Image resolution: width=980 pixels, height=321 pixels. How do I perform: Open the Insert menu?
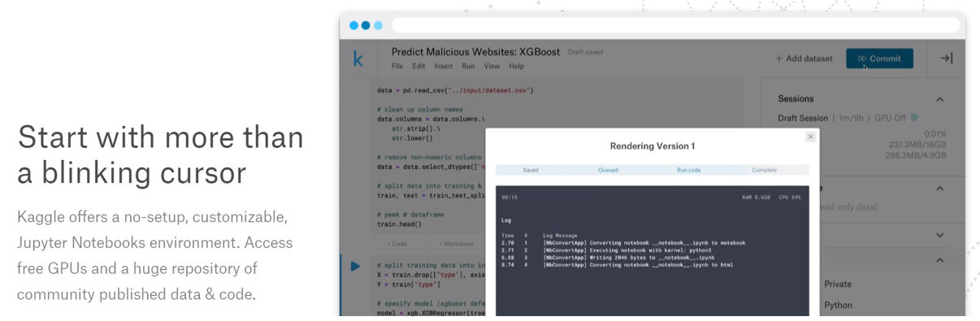pyautogui.click(x=444, y=66)
